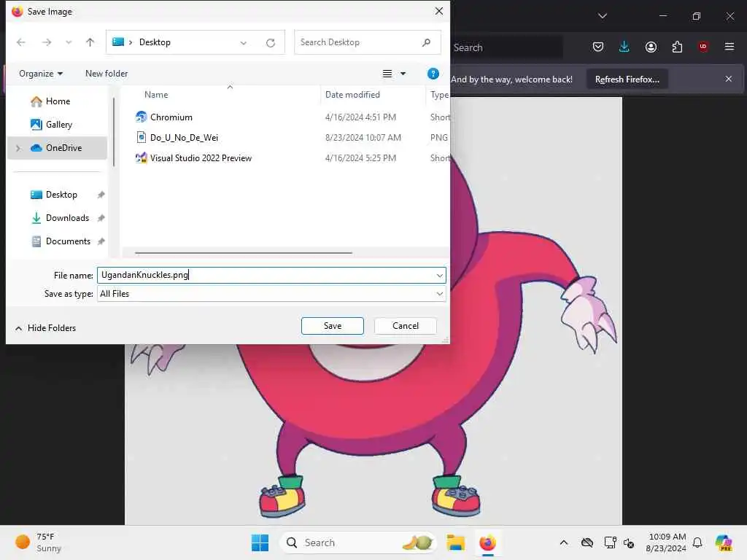This screenshot has width=747, height=560.
Task: Select Gallery in navigation pane
Action: coord(58,124)
